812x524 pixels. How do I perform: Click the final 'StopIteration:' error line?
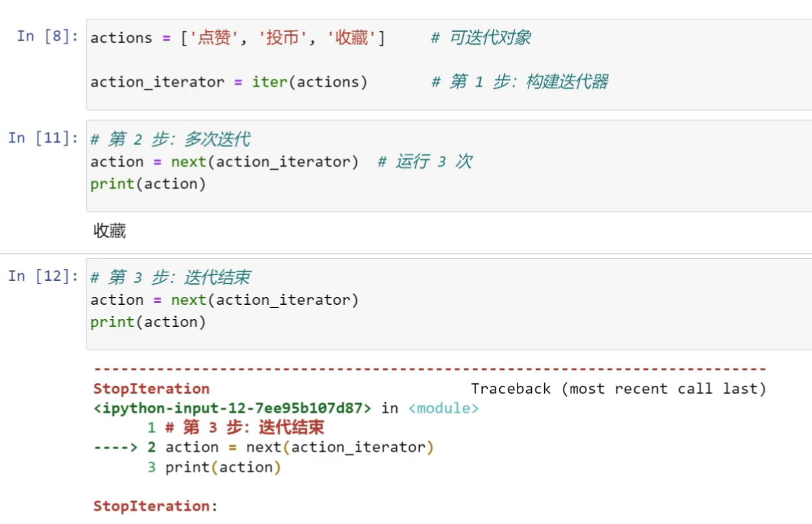[x=155, y=506]
